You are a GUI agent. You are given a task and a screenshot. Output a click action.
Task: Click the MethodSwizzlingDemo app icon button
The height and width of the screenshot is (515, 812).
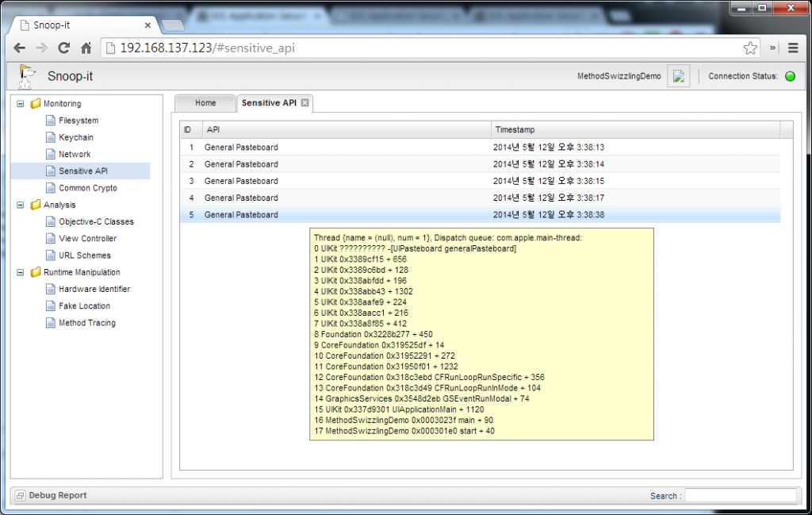[678, 76]
